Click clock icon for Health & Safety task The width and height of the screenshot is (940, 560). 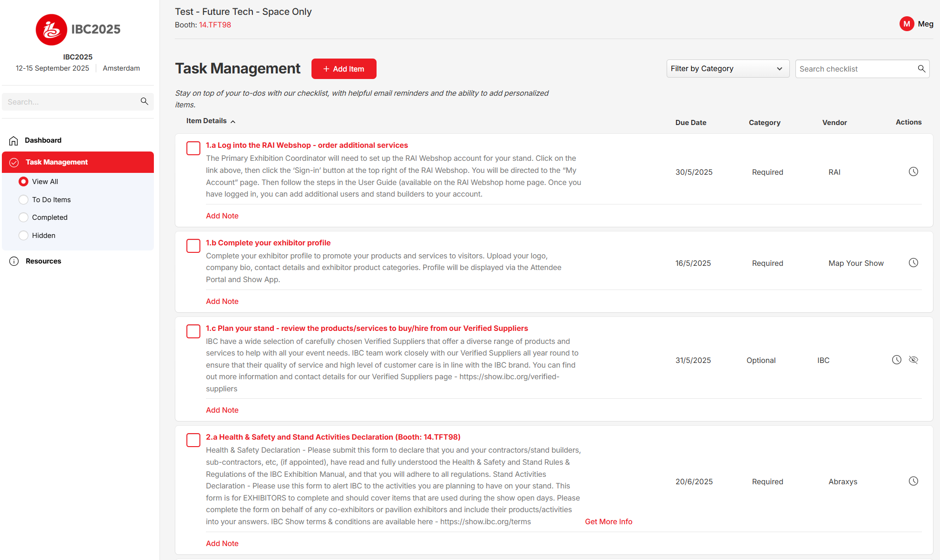click(x=913, y=481)
